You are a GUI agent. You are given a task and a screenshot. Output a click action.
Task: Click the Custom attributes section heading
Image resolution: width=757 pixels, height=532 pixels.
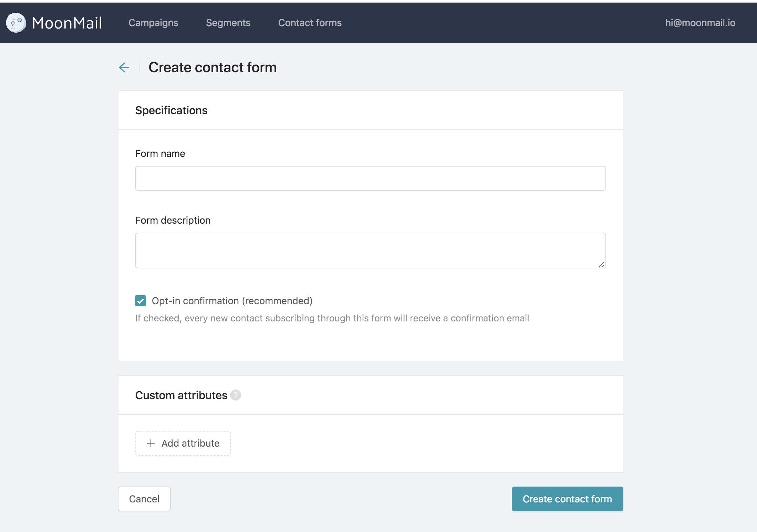(x=181, y=395)
